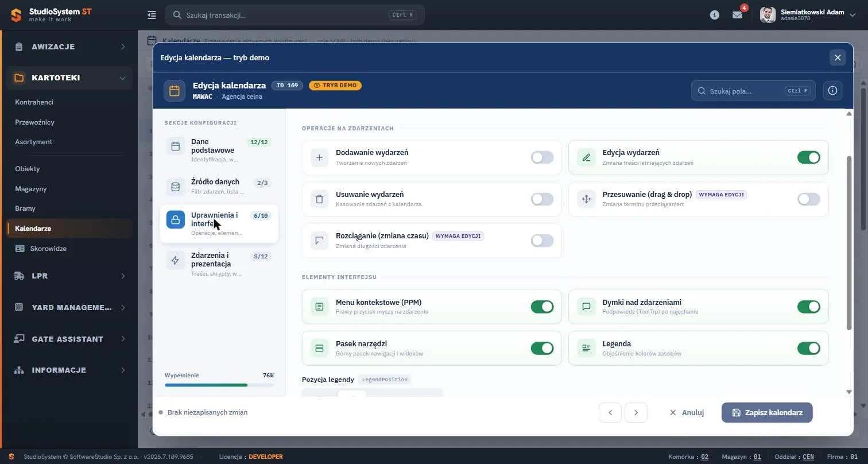Screen dimensions: 868x464
Task: Open the info icon in top bar
Action: tap(715, 15)
